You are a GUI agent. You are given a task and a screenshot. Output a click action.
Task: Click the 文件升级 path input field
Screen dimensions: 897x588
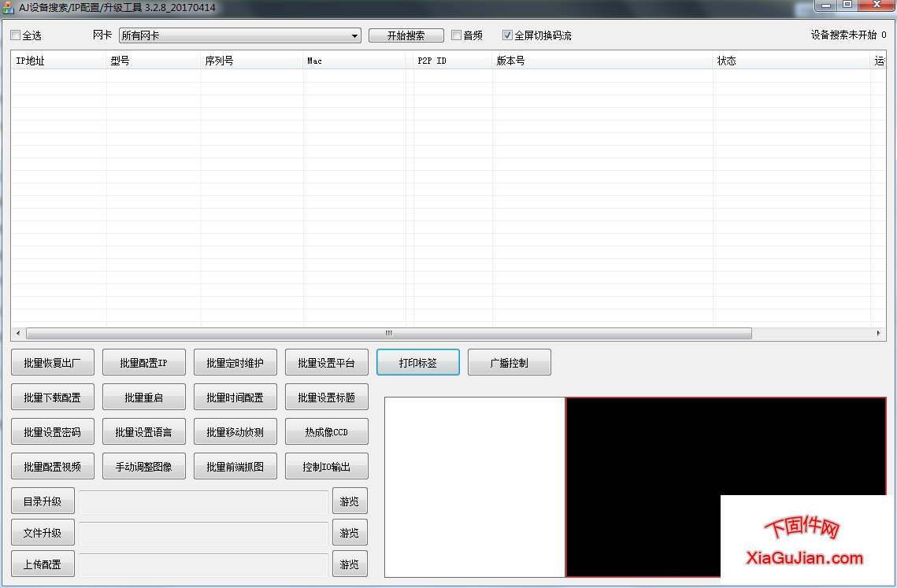(204, 533)
